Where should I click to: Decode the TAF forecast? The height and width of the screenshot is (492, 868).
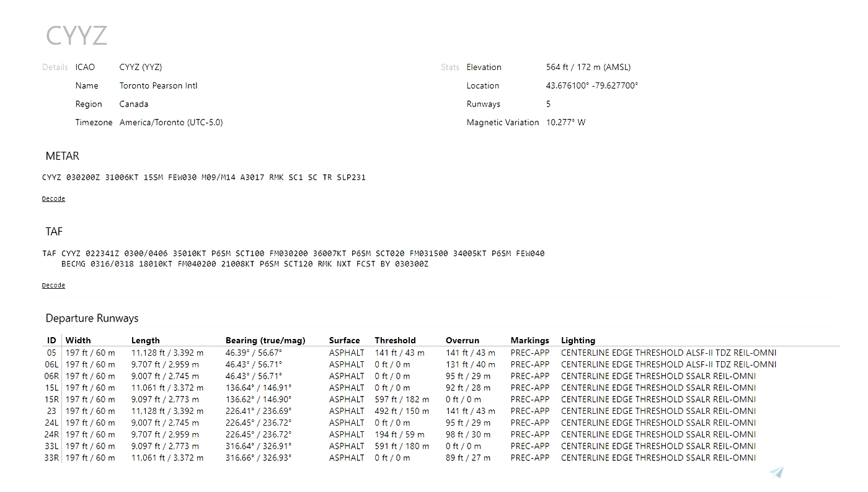53,285
